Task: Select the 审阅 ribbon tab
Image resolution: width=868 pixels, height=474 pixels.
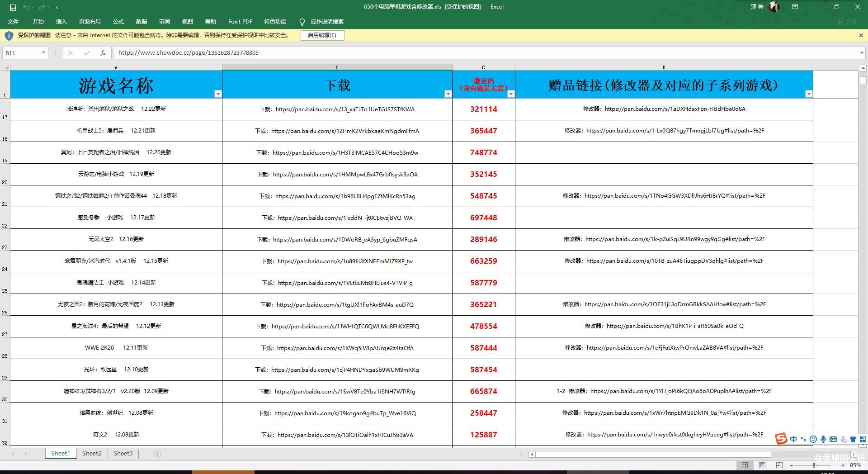Action: [165, 21]
